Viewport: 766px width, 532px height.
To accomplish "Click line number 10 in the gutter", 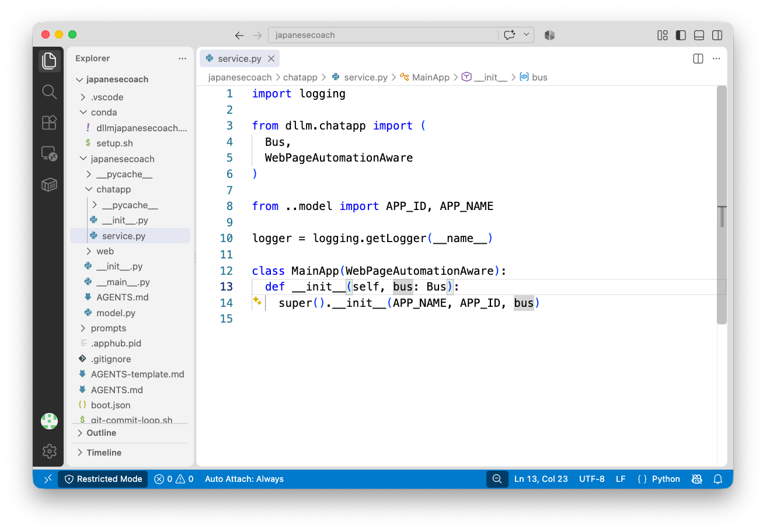I will [x=226, y=238].
